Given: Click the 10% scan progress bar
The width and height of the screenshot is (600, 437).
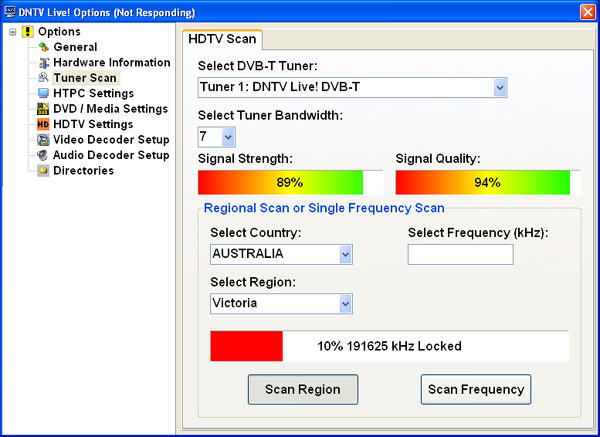Looking at the screenshot, I should pyautogui.click(x=389, y=346).
